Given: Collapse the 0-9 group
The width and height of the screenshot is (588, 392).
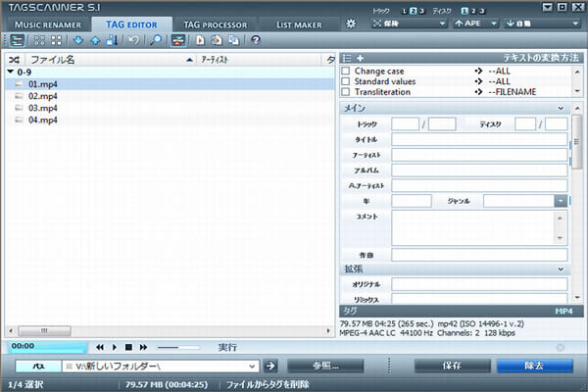Looking at the screenshot, I should coord(11,72).
